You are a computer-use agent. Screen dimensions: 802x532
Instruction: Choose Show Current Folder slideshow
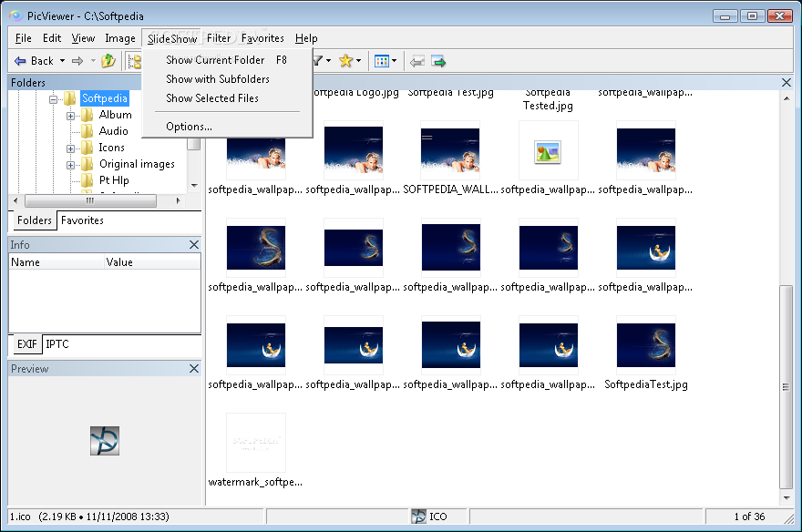coord(227,60)
